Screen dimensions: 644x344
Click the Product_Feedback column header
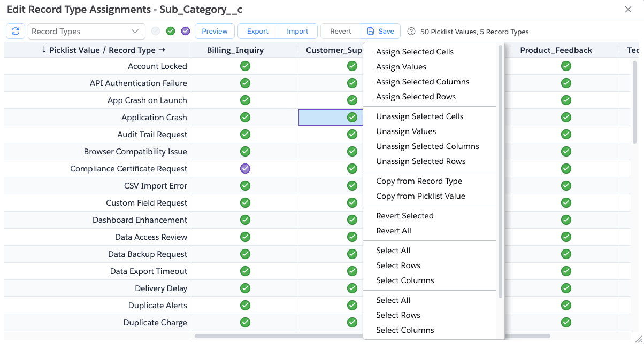pos(565,50)
